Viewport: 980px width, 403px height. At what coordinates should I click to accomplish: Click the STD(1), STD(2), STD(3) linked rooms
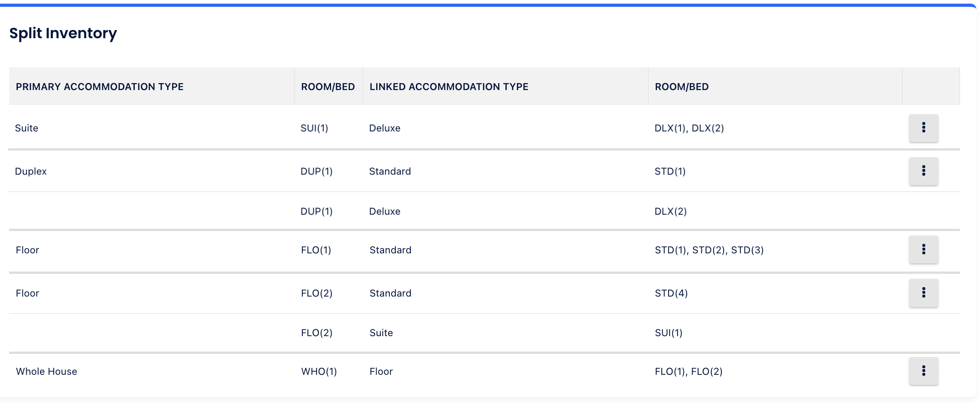pos(709,250)
